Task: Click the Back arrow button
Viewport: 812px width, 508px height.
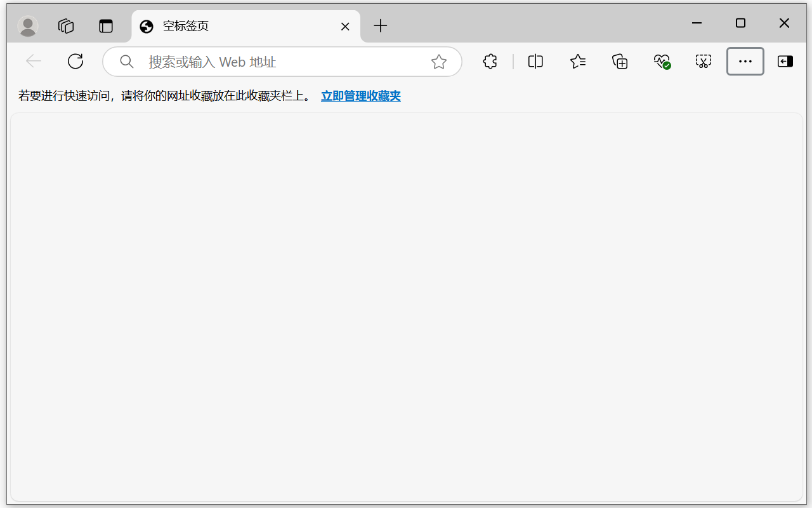Action: (x=34, y=62)
